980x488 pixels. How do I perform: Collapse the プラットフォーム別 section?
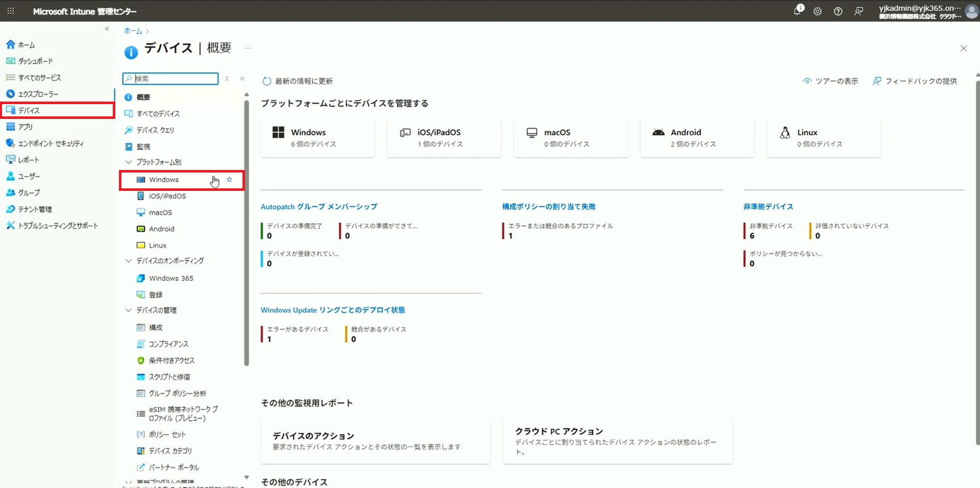click(129, 162)
